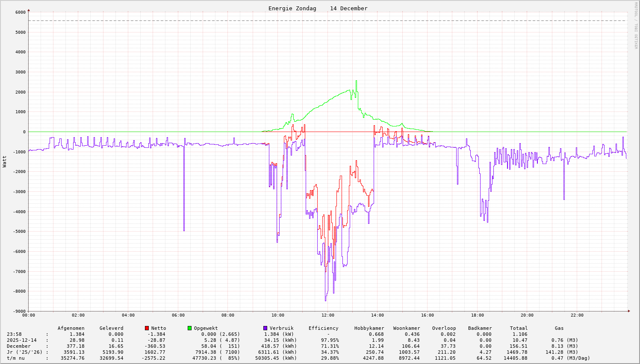Click the red Netto legend swatch

(x=147, y=328)
